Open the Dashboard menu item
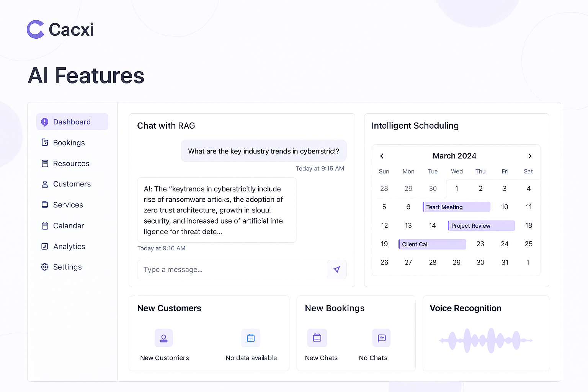The height and width of the screenshot is (392, 588). pyautogui.click(x=72, y=122)
